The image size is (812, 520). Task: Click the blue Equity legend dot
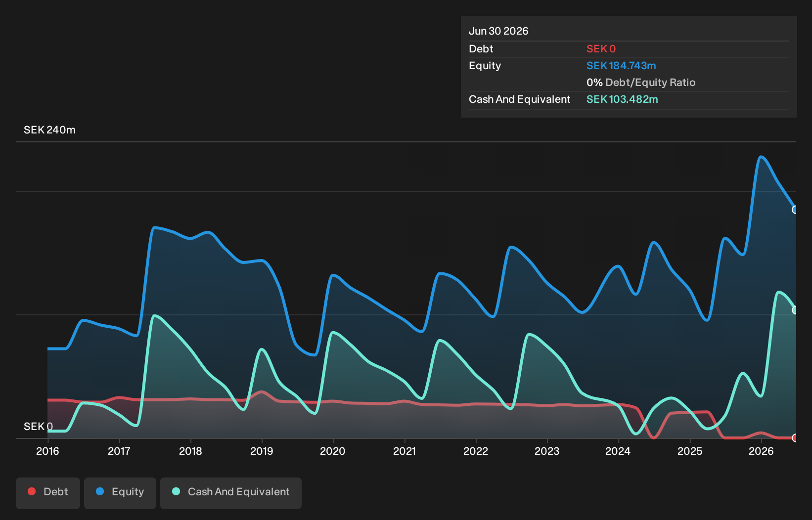100,491
